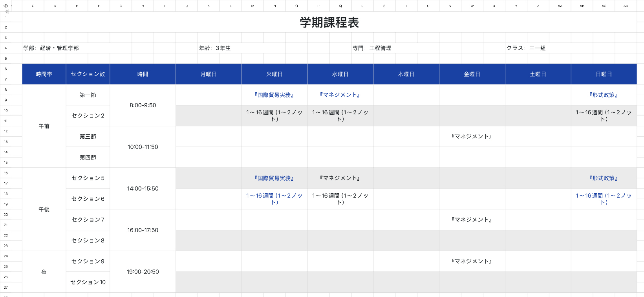Select the 午前 time-slot cell
The width and height of the screenshot is (644, 297).
pyautogui.click(x=44, y=126)
